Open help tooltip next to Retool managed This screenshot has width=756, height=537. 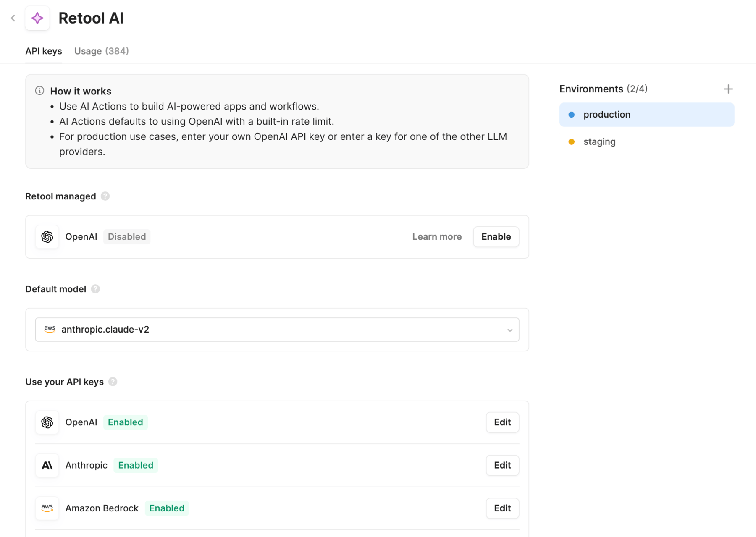[105, 196]
